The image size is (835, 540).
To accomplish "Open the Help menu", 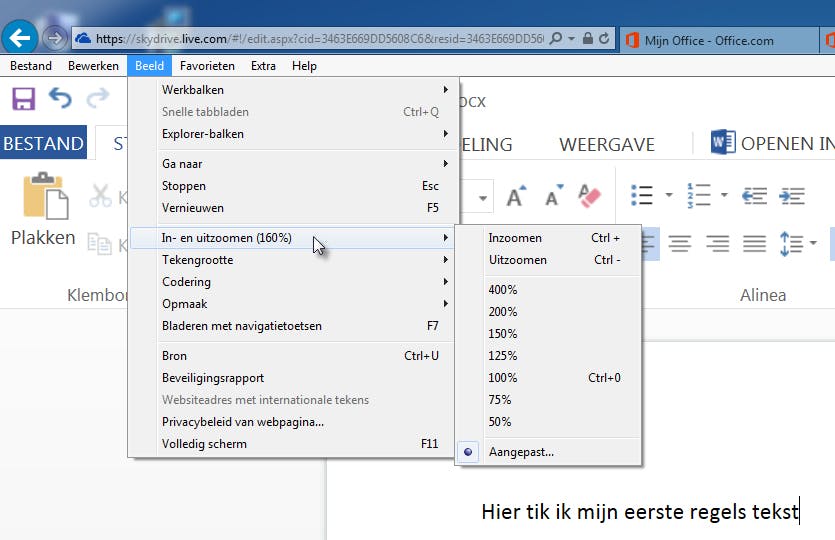I will 304,66.
